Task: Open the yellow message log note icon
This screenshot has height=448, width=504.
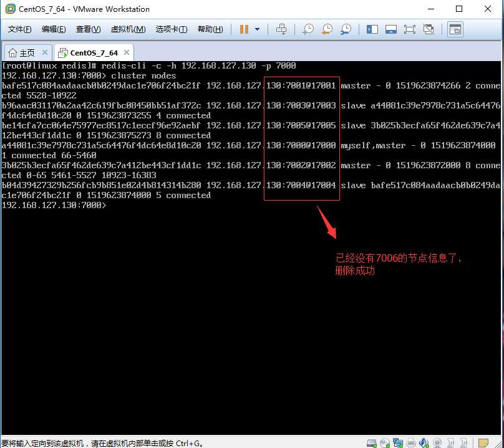Action: (483, 443)
